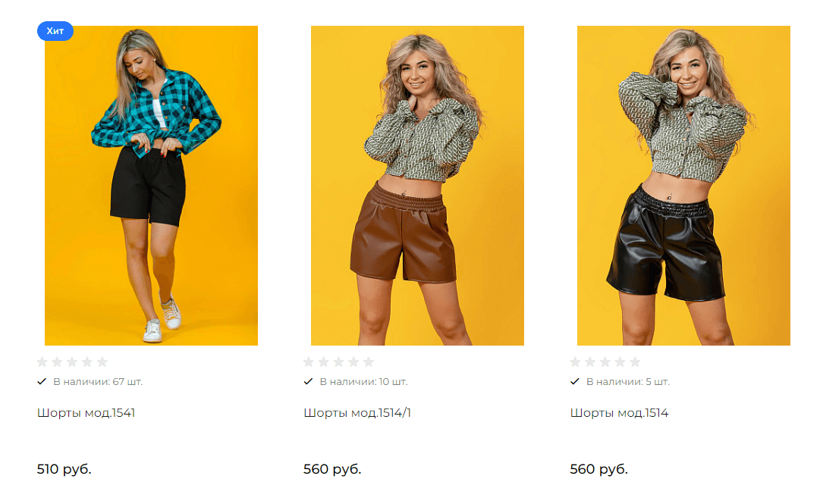The image size is (823, 504).
Task: Open brown leather shorts product photo
Action: pos(417,186)
